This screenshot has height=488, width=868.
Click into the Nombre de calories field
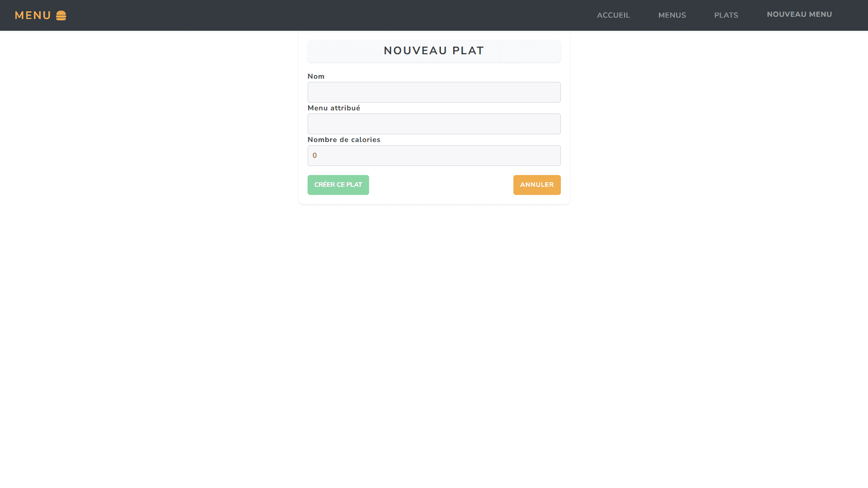click(x=434, y=156)
